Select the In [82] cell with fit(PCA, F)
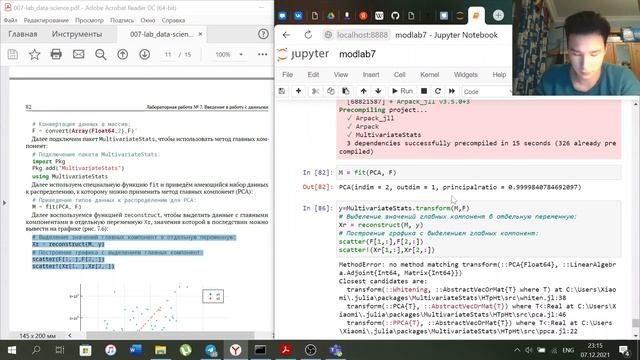 [x=479, y=173]
